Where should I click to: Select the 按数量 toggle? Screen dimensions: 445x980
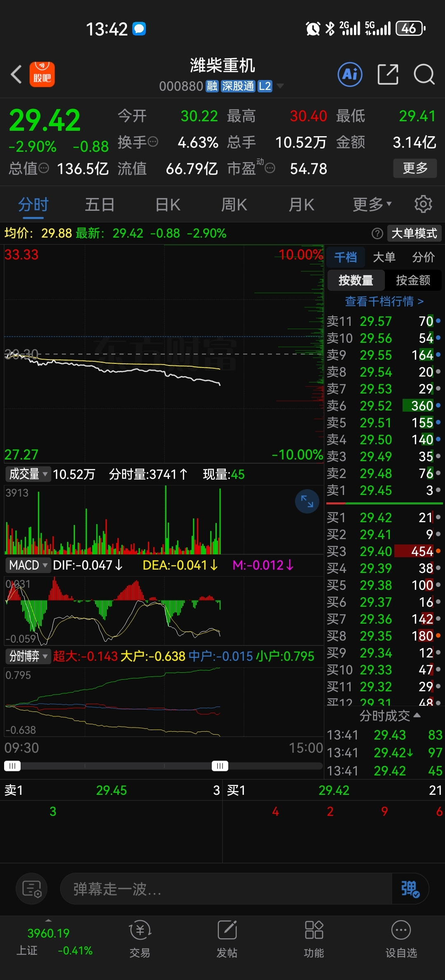click(356, 280)
